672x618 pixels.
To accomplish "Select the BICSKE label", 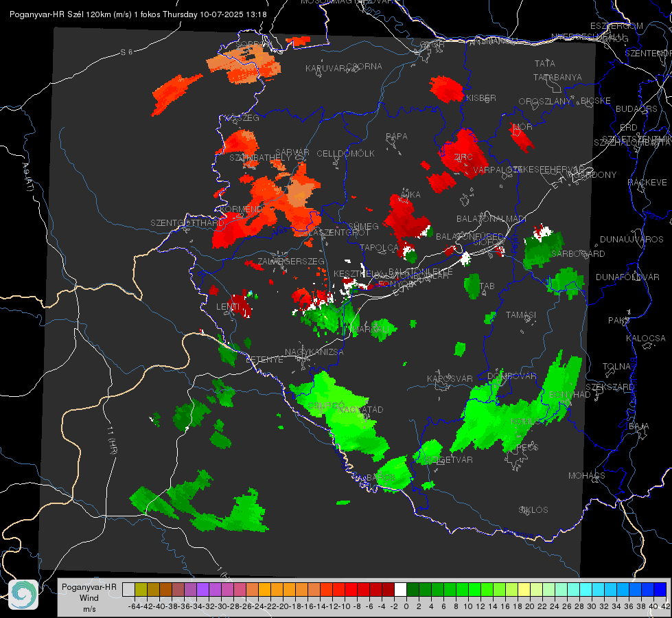I will (x=596, y=101).
